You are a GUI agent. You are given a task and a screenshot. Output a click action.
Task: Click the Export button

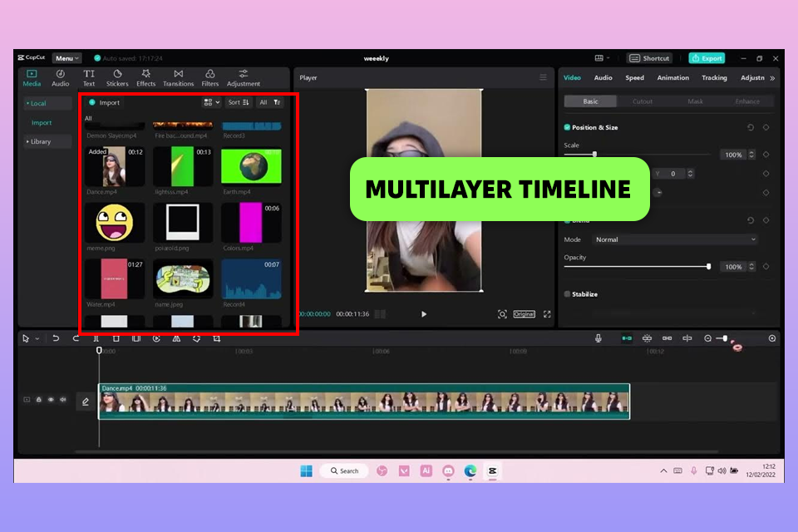click(x=707, y=58)
